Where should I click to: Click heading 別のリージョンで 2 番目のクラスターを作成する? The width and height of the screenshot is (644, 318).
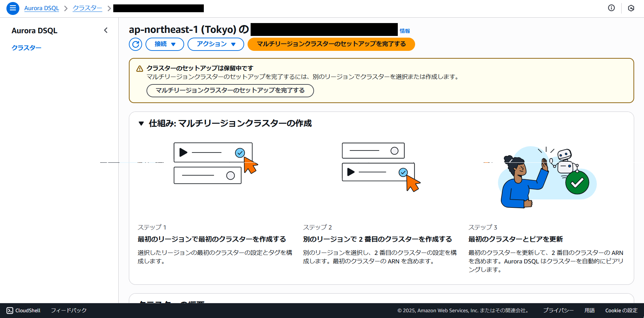click(x=377, y=239)
